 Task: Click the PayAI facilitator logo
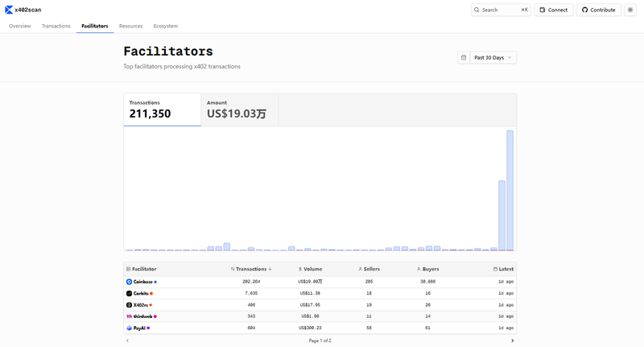coord(129,328)
